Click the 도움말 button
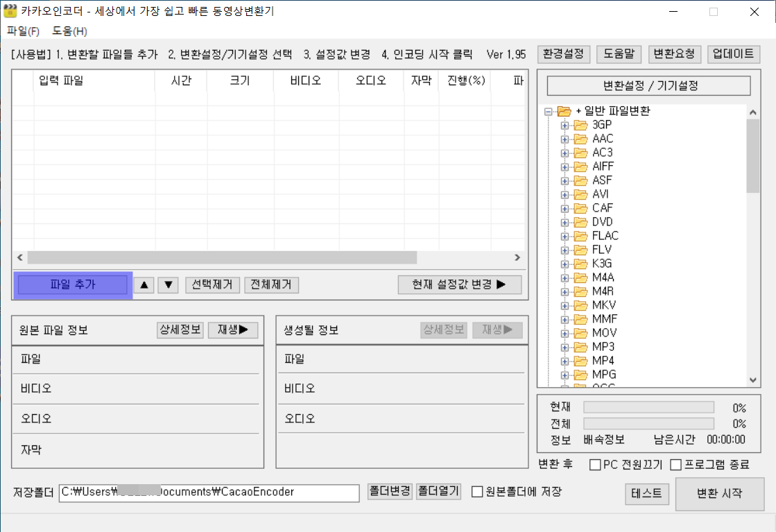The image size is (776, 532). (619, 53)
